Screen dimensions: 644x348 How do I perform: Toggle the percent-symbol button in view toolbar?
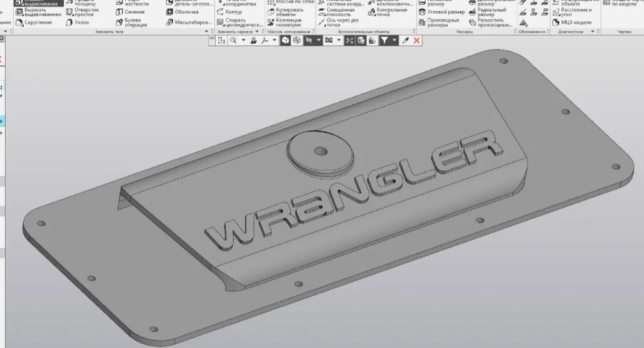click(349, 40)
